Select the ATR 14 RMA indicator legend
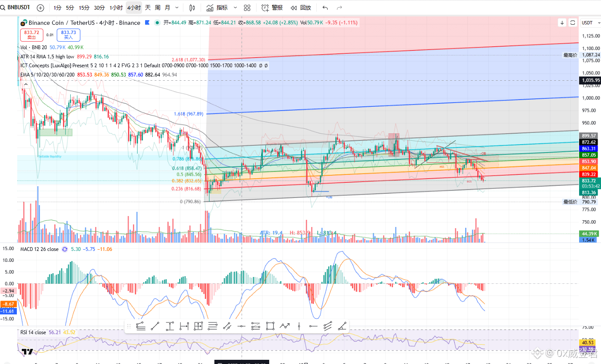The image size is (601, 364). tap(47, 56)
